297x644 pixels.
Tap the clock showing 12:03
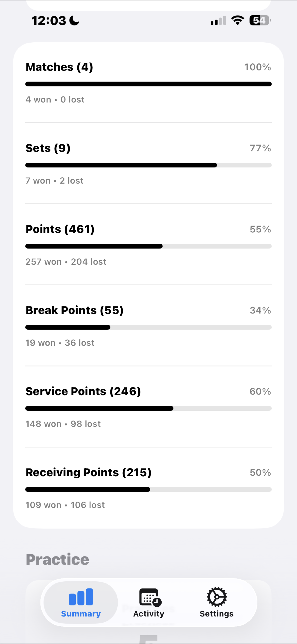pos(49,20)
